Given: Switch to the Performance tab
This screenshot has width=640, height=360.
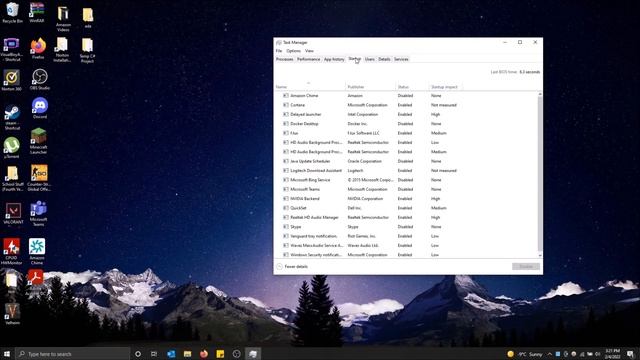Looking at the screenshot, I should coord(309,60).
